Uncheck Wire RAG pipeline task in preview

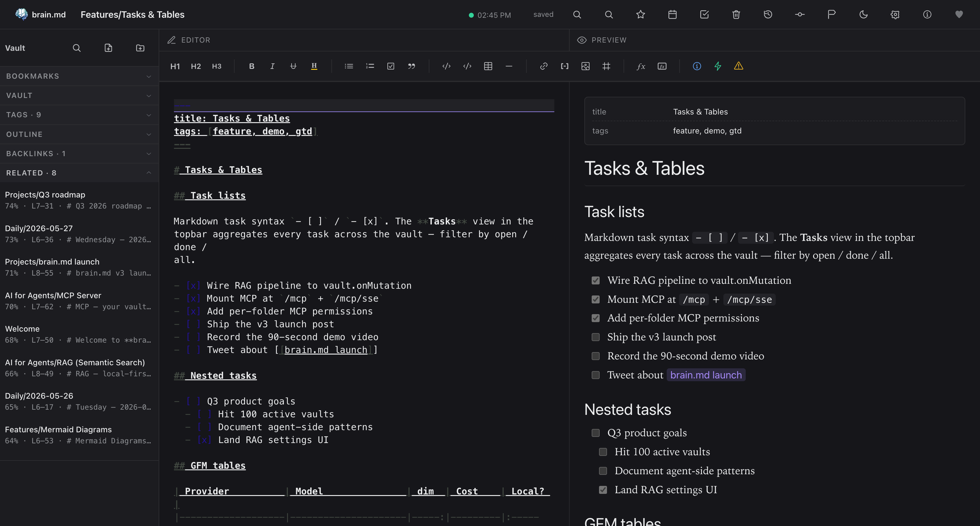[595, 280]
